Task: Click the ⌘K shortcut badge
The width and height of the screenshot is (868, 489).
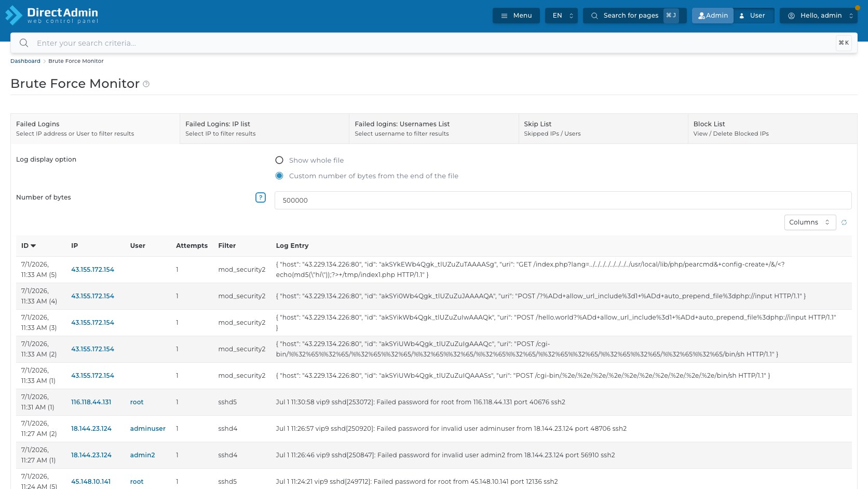Action: pos(844,43)
